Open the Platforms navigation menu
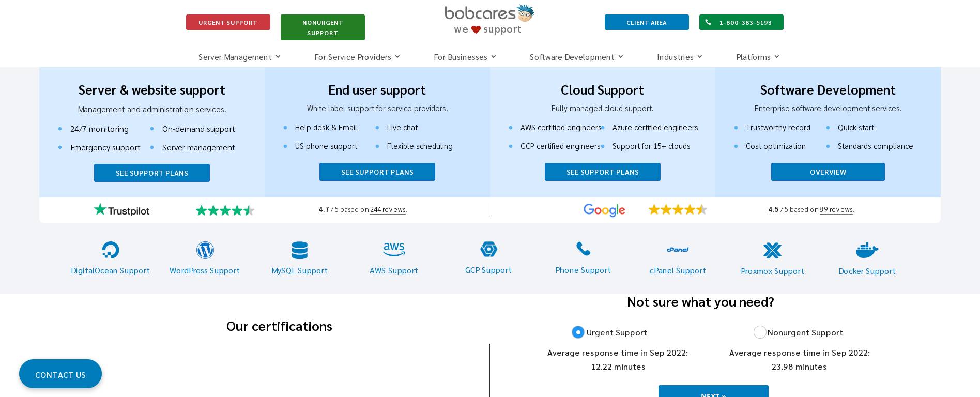The width and height of the screenshot is (980, 397). click(x=757, y=57)
